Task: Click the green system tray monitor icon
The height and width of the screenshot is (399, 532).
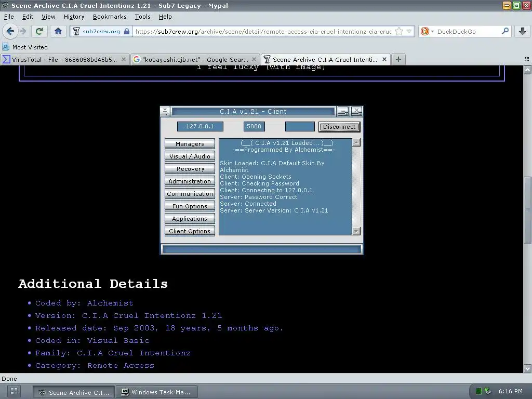Action: 478,391
